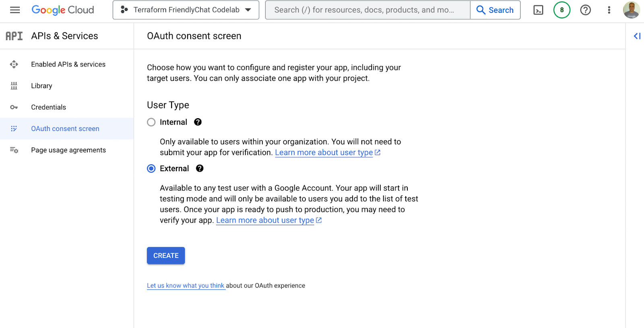Viewport: 644px width, 328px height.
Task: Open notifications badge showing 8
Action: point(561,10)
